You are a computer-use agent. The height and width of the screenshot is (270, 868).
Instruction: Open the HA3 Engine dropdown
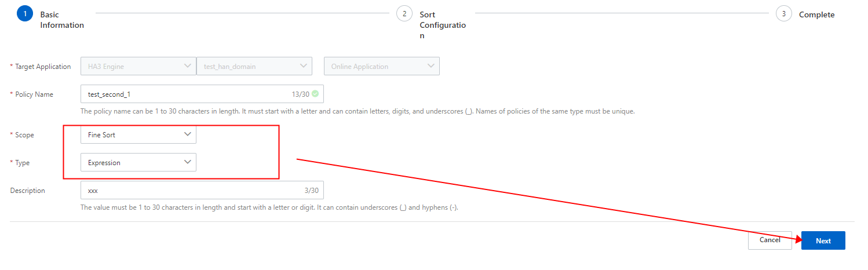pos(138,66)
